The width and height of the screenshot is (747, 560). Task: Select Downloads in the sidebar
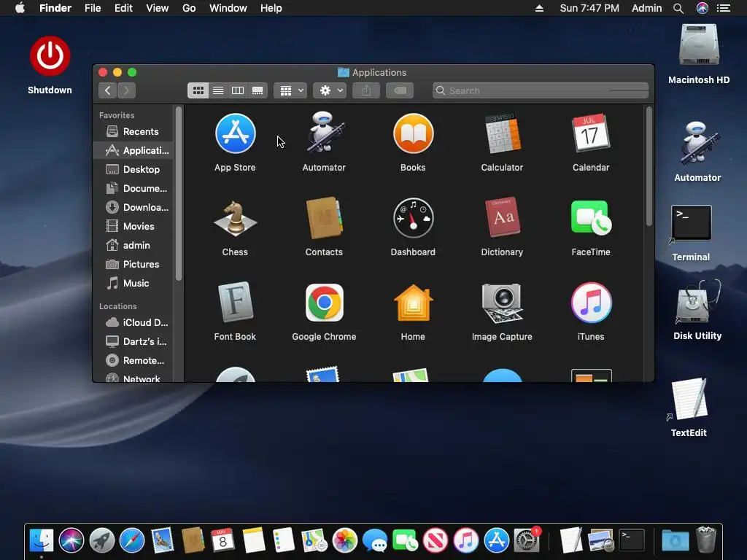coord(133,208)
